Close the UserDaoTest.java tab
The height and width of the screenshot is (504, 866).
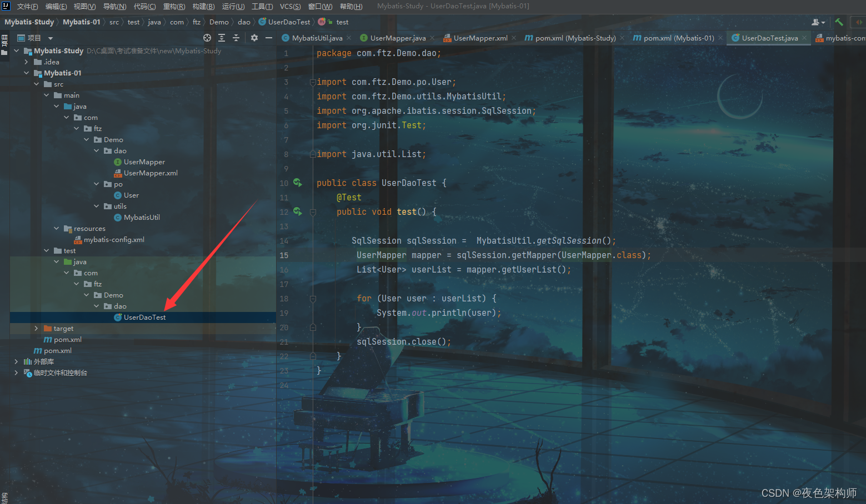(x=804, y=38)
